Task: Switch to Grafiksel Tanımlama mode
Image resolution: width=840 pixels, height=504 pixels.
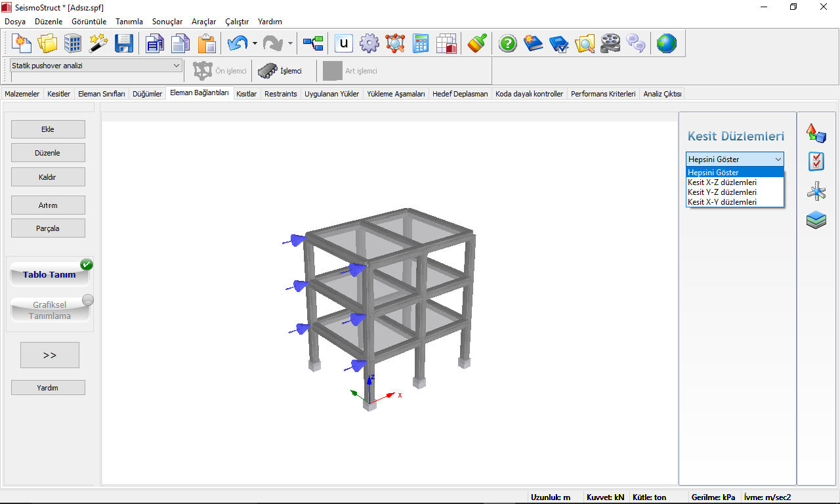Action: coord(50,310)
